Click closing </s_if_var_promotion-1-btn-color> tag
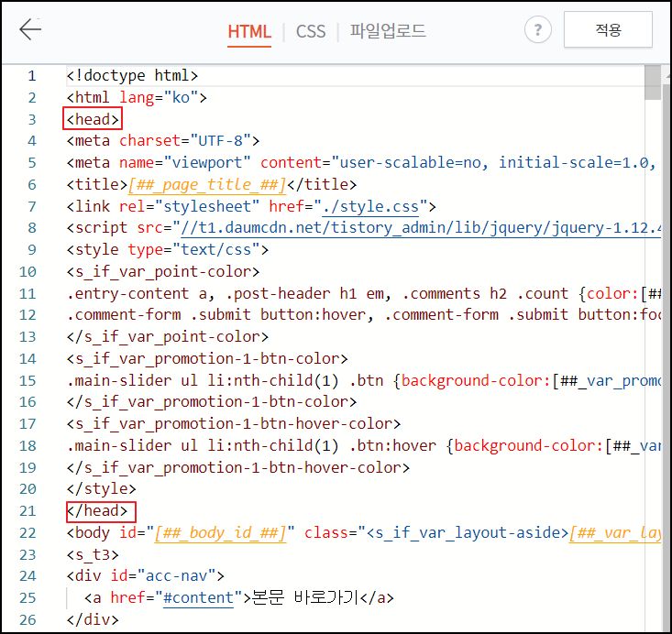 coord(212,402)
